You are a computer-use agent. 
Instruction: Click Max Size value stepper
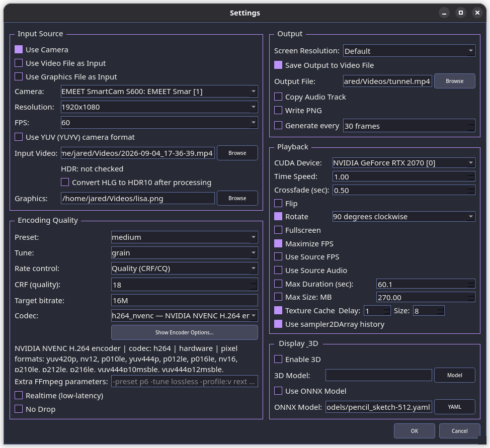(471, 297)
